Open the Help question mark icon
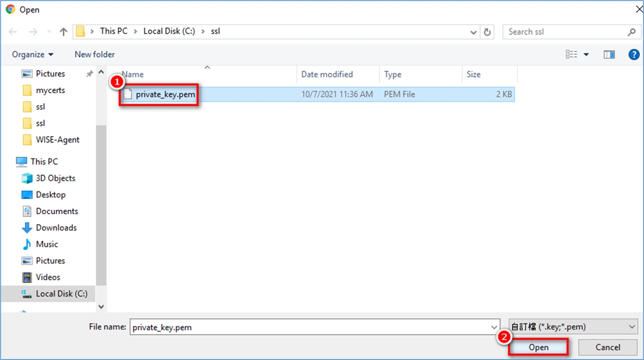 633,54
